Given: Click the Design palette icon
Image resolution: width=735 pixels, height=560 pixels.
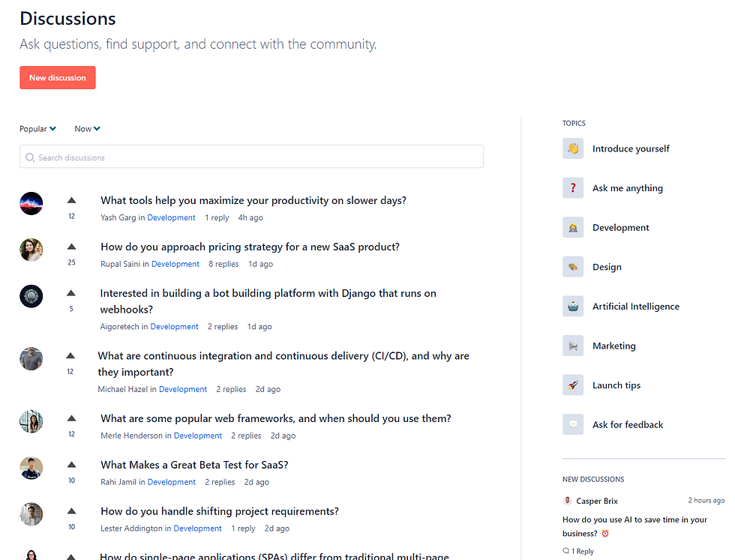Looking at the screenshot, I should [573, 267].
